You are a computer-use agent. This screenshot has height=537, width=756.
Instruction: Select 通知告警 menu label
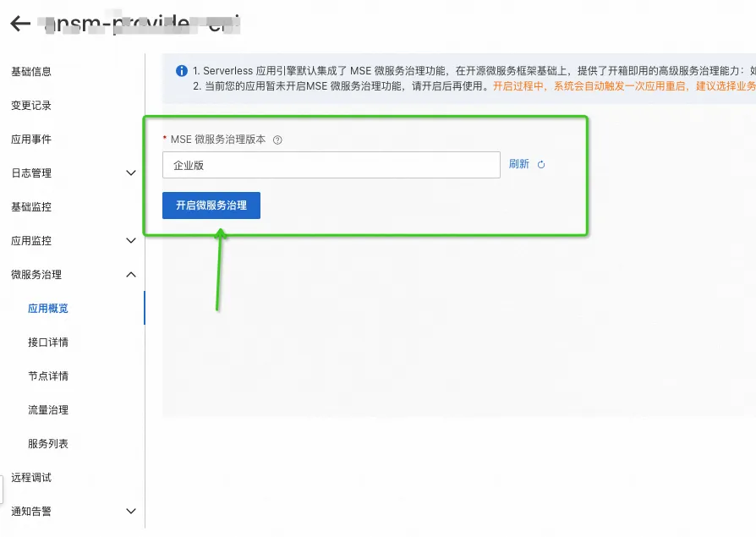pyautogui.click(x=31, y=511)
